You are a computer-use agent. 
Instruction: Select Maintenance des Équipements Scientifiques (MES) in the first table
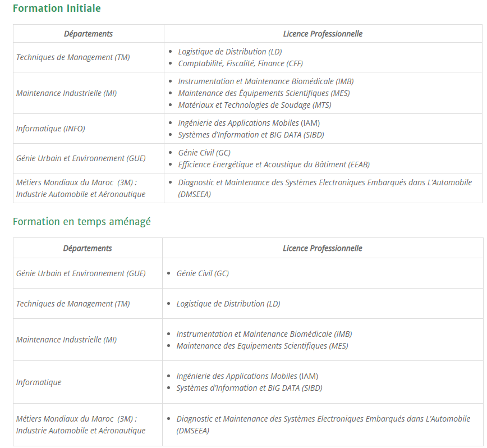(x=264, y=93)
